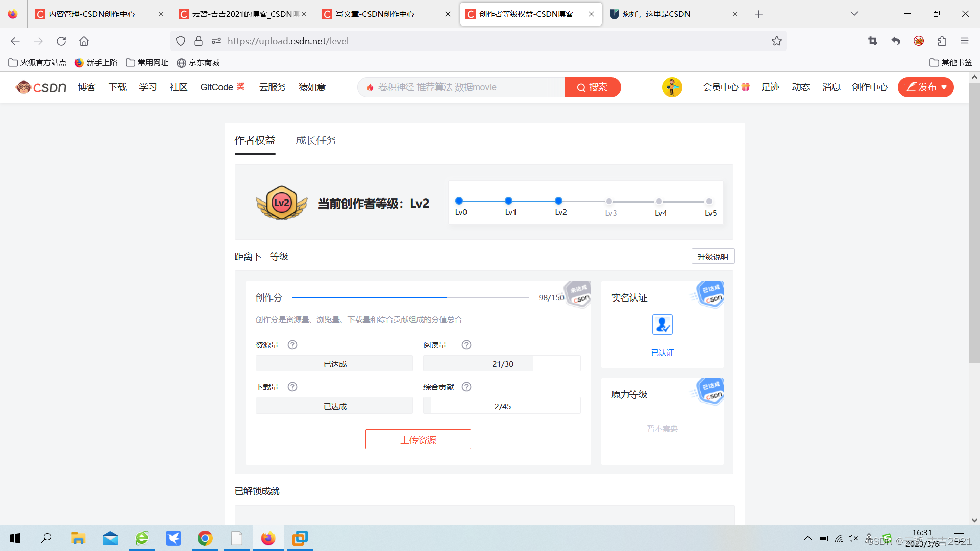Switch to the 成长任务 tab
The width and height of the screenshot is (980, 551).
(x=315, y=140)
